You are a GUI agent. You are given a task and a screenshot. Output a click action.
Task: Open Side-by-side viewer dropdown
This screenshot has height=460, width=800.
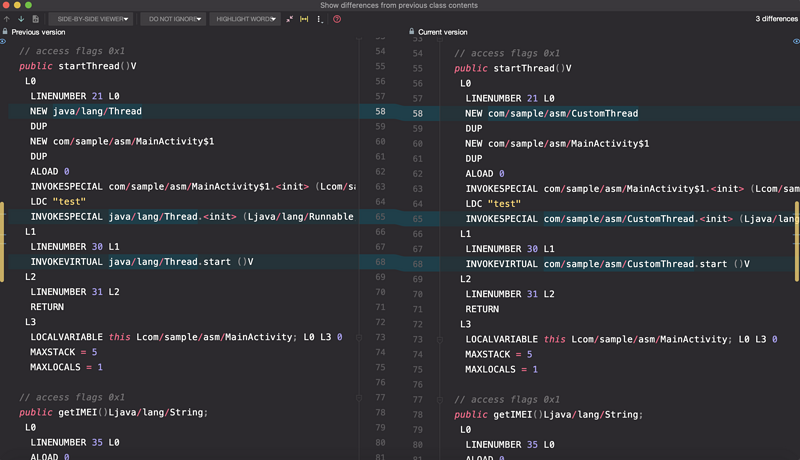click(90, 19)
